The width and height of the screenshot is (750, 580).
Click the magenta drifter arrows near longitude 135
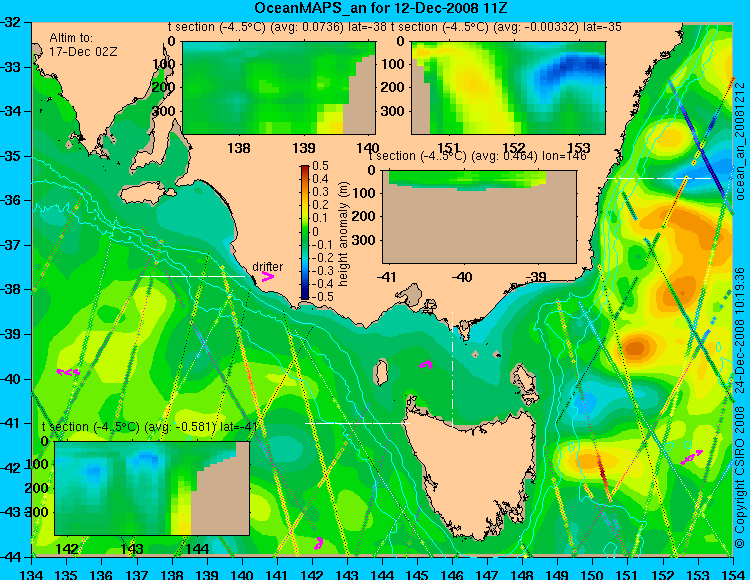click(68, 372)
